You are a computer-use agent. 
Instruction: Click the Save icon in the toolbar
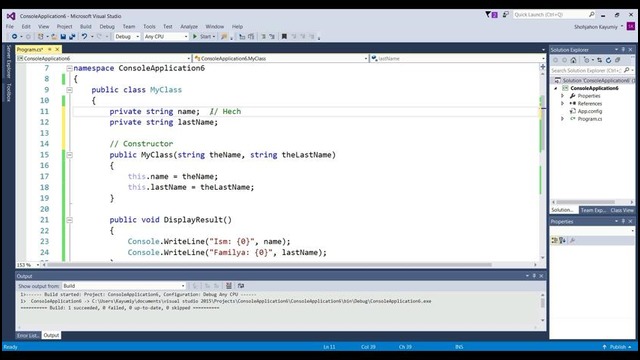tap(63, 37)
